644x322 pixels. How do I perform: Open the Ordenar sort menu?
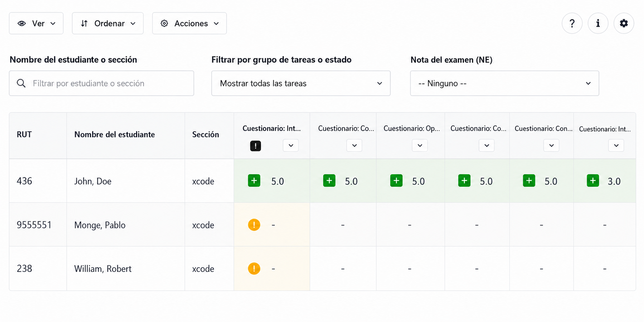(108, 23)
